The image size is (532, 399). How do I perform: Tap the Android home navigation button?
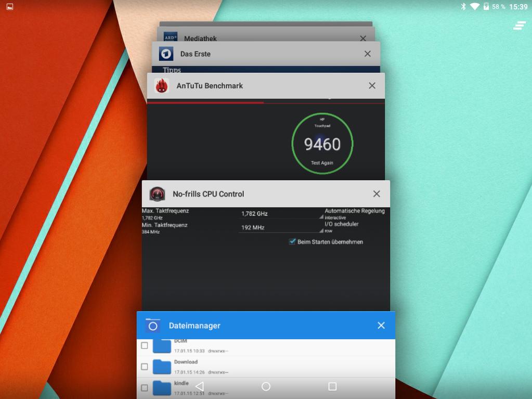pyautogui.click(x=266, y=387)
